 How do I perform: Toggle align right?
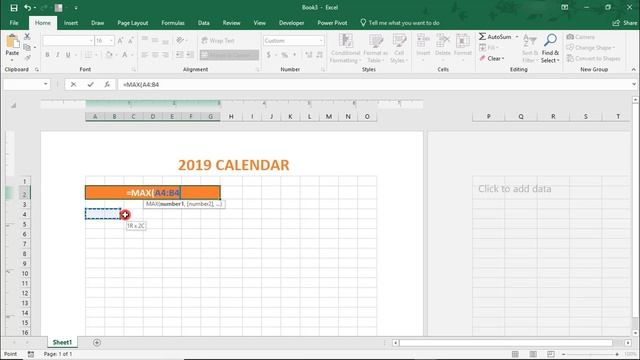tap(165, 55)
